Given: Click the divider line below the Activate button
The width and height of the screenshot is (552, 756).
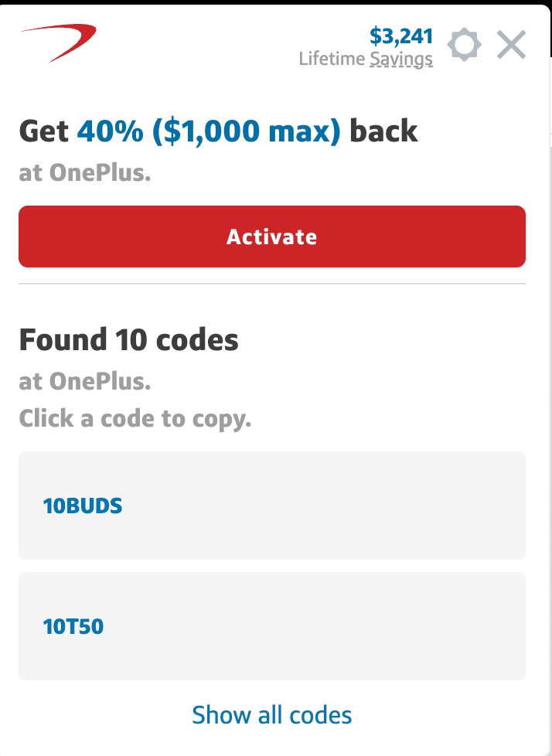Looking at the screenshot, I should click(272, 284).
